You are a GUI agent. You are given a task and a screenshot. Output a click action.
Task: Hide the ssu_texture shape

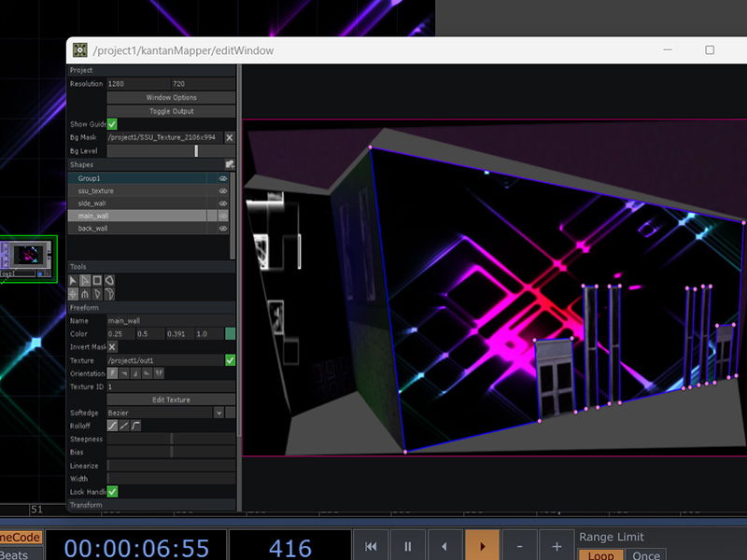[x=223, y=190]
